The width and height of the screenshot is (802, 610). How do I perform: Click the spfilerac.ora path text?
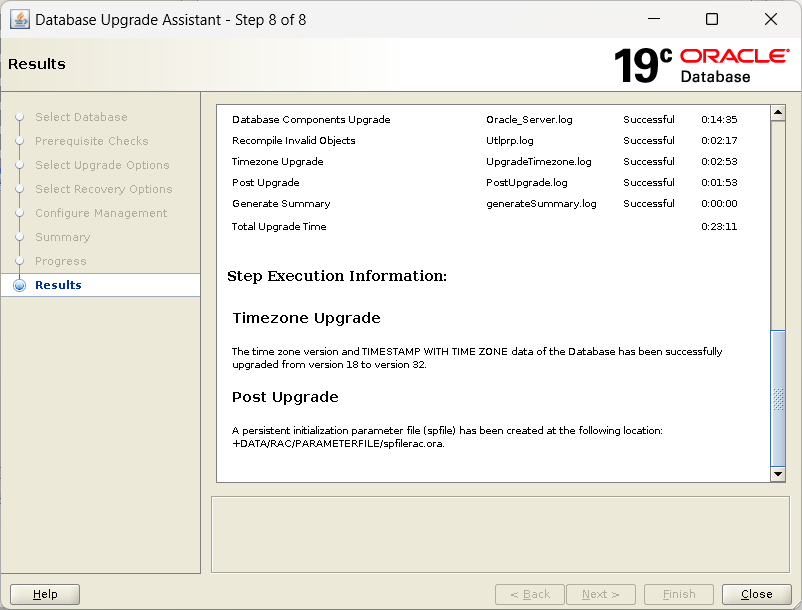pyautogui.click(x=338, y=443)
